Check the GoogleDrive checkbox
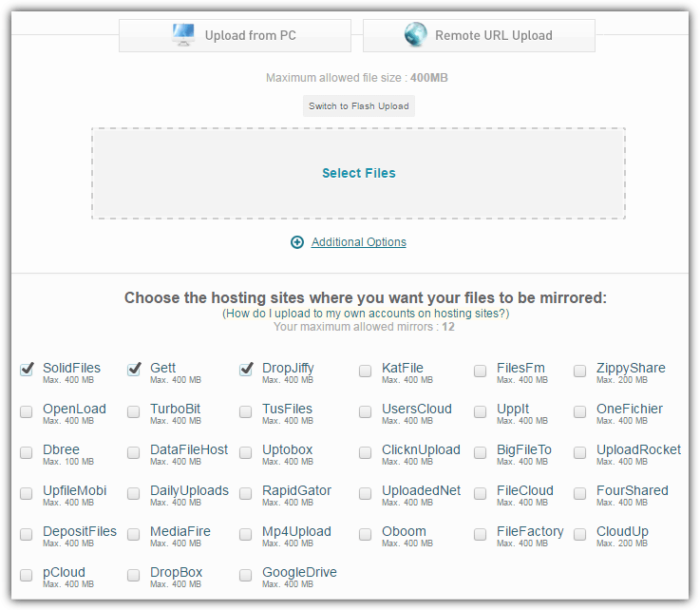The width and height of the screenshot is (700, 610). click(x=246, y=575)
